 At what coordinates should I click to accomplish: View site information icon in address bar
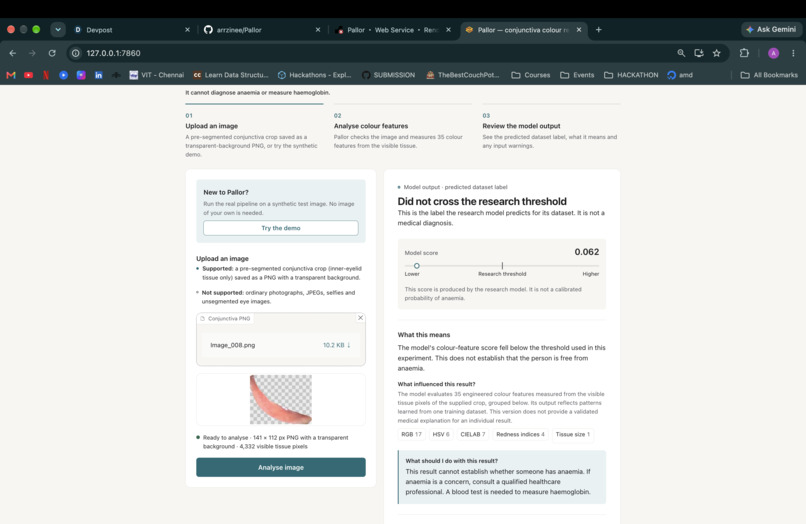pos(76,53)
